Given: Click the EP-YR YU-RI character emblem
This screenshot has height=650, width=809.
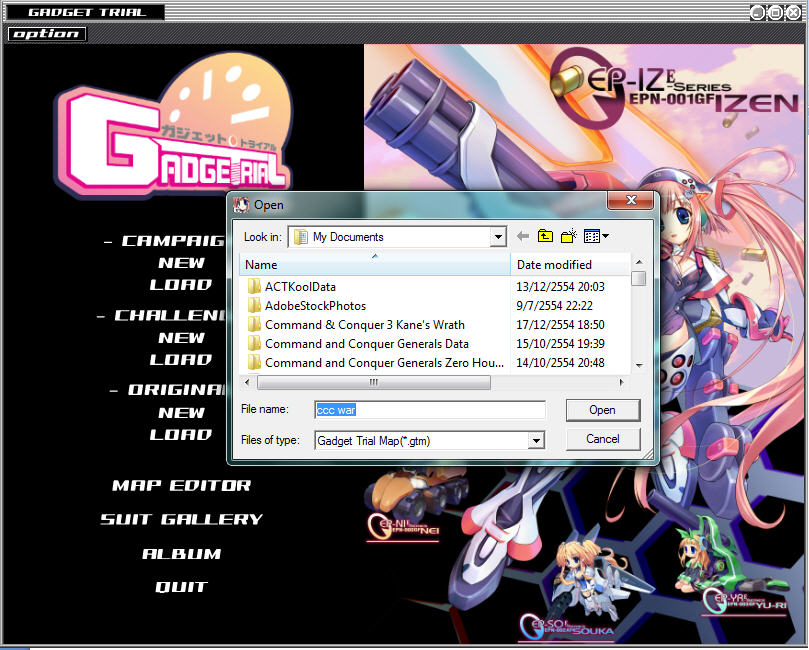Looking at the screenshot, I should 746,601.
